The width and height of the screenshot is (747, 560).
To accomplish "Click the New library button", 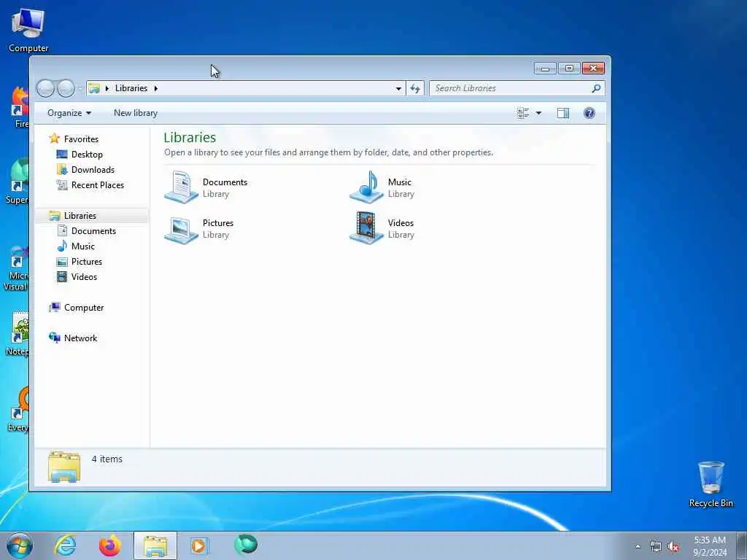I will click(135, 113).
